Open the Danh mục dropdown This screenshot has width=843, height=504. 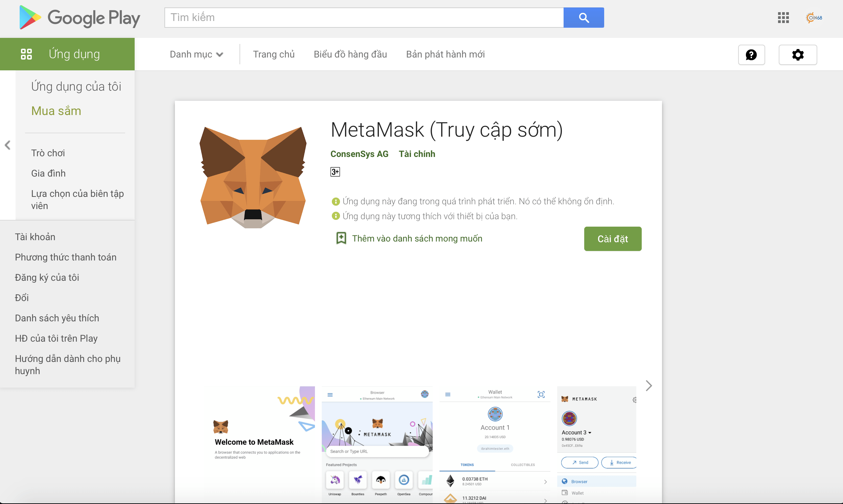196,54
